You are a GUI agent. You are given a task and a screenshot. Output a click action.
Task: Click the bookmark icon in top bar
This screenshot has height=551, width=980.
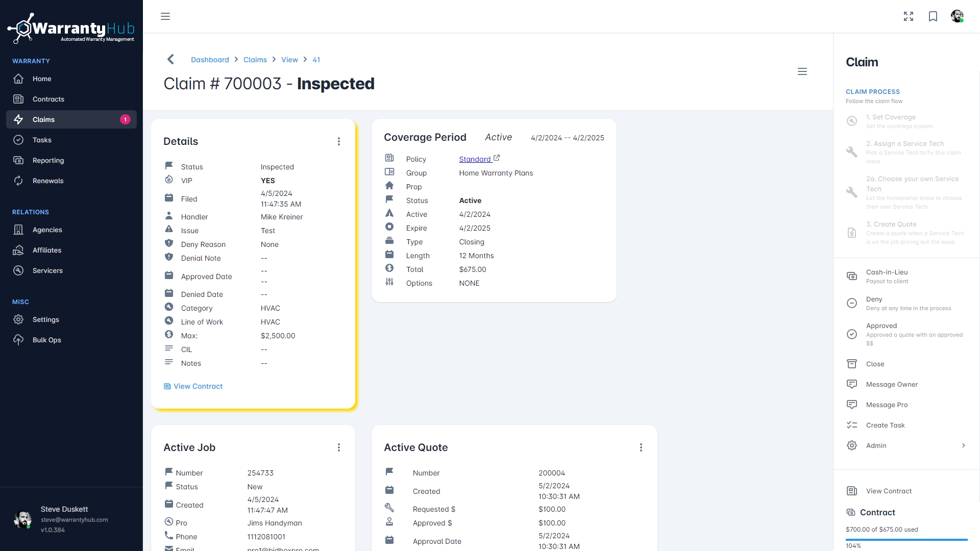point(933,16)
